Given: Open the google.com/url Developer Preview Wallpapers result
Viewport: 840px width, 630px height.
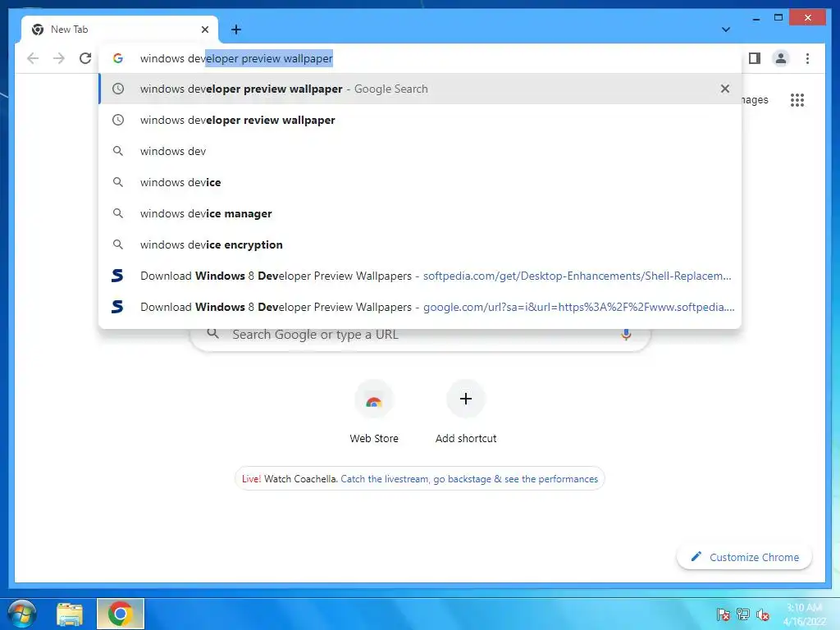Looking at the screenshot, I should (x=420, y=307).
